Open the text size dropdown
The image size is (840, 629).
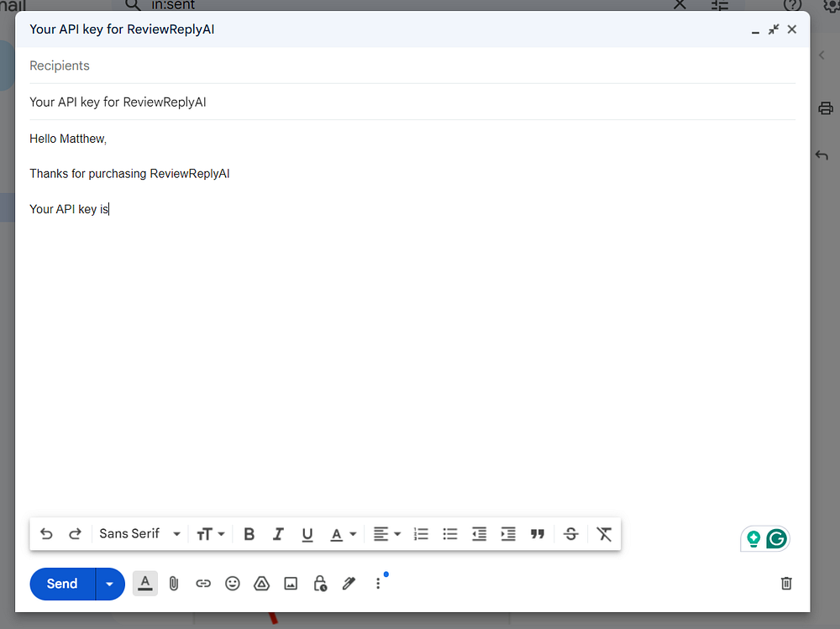pyautogui.click(x=211, y=534)
